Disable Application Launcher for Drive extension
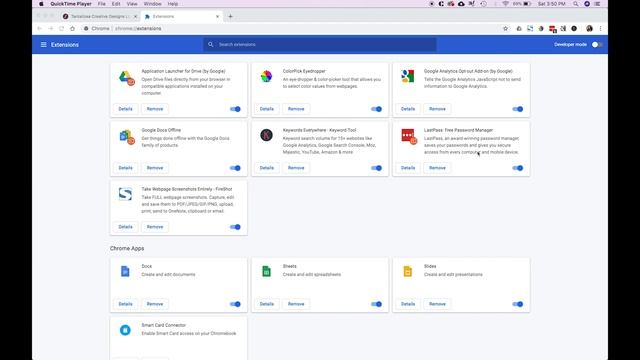 pyautogui.click(x=235, y=109)
